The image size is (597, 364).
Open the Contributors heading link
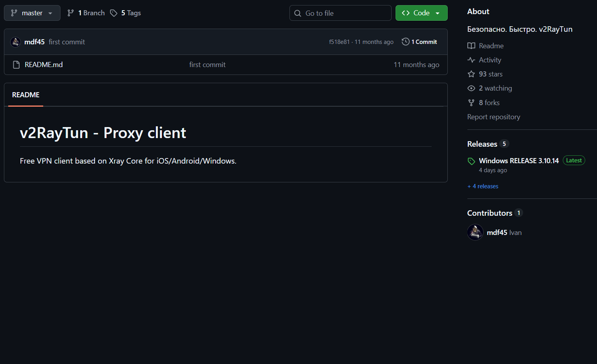coord(490,213)
